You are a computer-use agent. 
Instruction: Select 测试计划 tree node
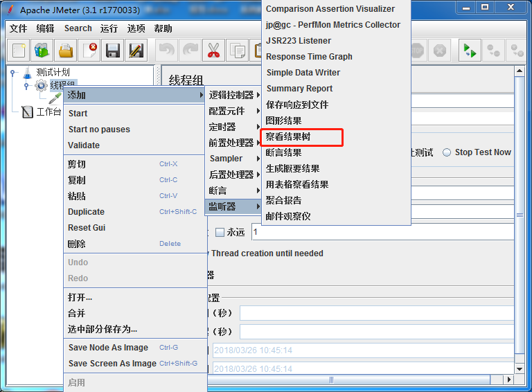[53, 72]
